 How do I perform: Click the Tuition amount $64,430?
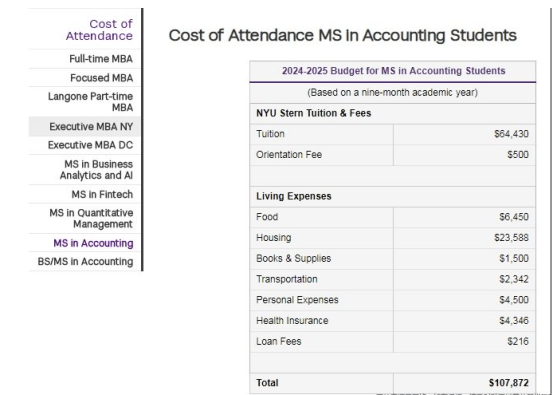511,134
